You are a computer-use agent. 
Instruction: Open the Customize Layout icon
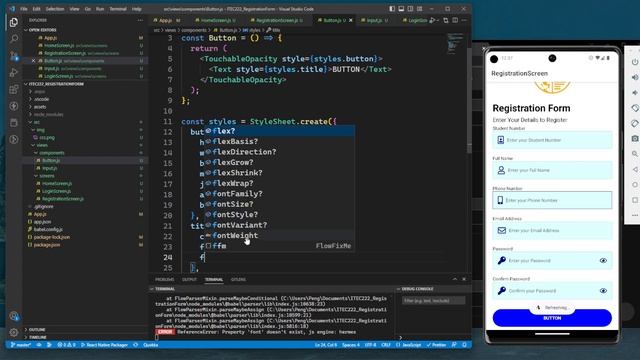point(420,9)
